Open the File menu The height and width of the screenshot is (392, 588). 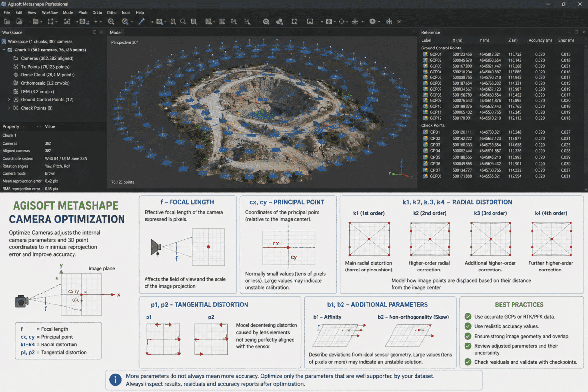point(7,12)
